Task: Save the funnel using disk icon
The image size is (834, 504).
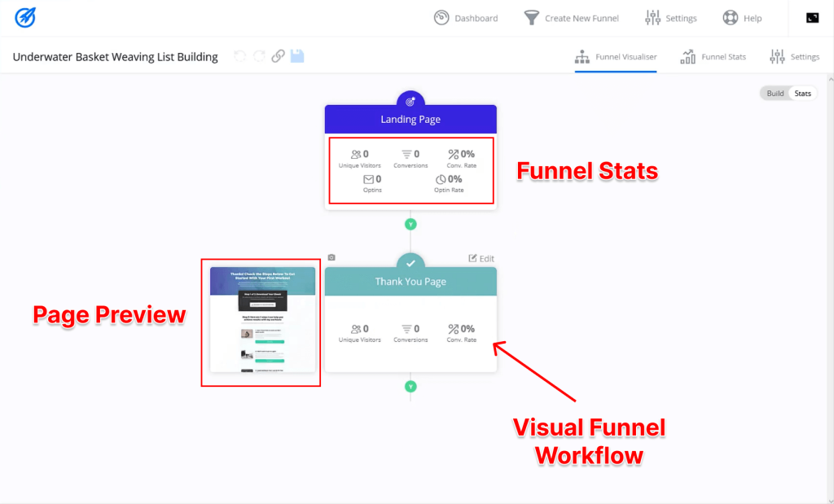Action: coord(296,56)
